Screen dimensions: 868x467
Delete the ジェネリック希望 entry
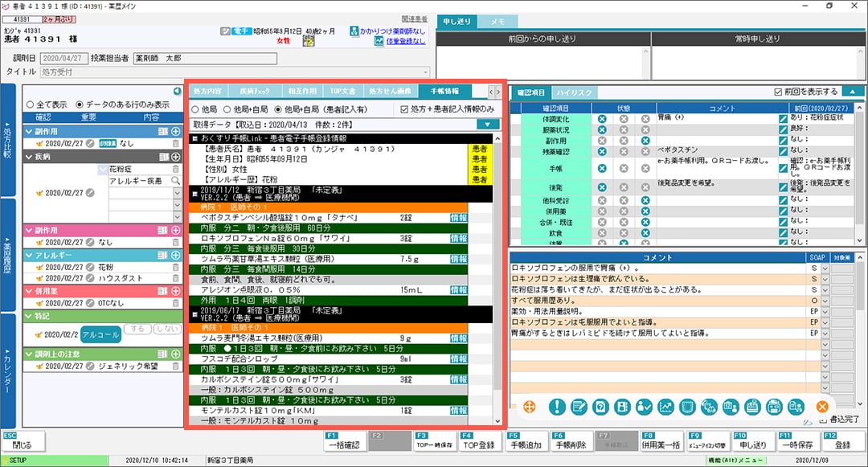coord(175,367)
